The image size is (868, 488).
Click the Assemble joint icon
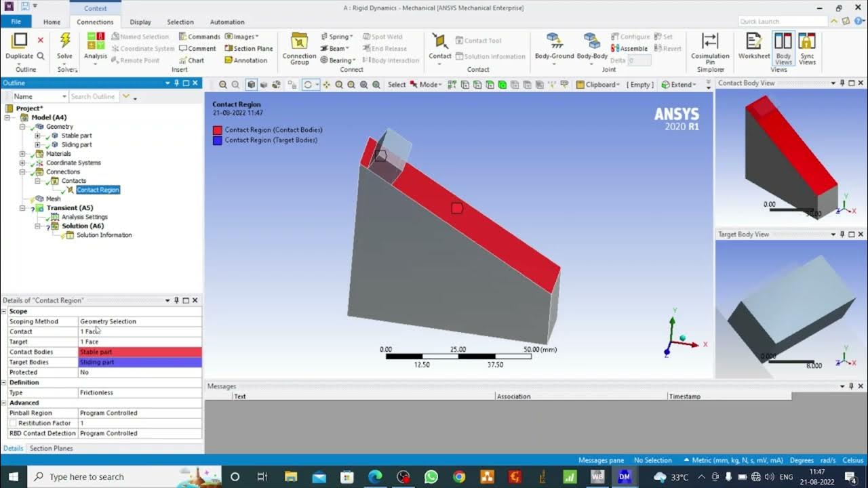[629, 49]
